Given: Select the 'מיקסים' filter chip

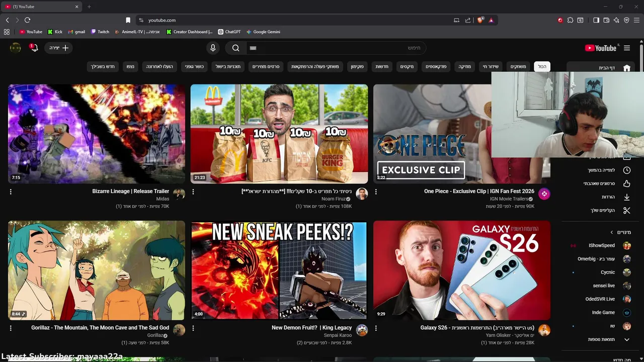Looking at the screenshot, I should pos(407,66).
